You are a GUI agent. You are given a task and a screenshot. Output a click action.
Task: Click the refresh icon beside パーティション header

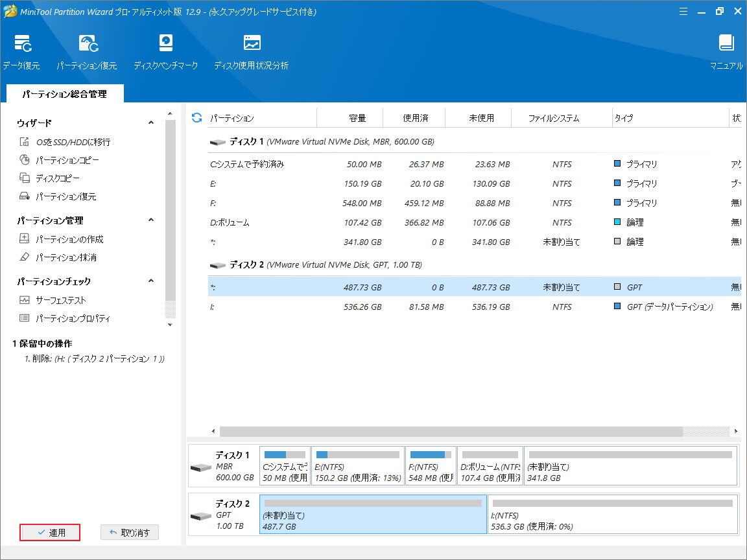pyautogui.click(x=196, y=117)
